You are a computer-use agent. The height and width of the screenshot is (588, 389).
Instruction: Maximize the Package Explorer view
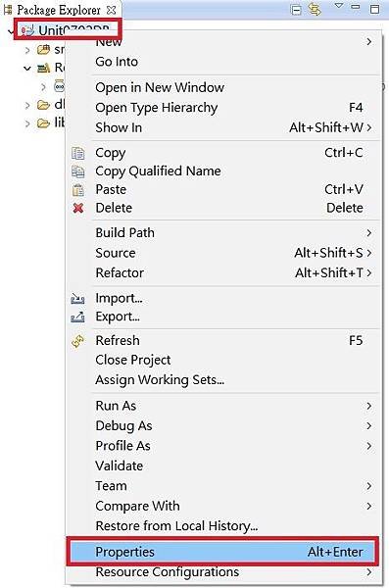pos(374,9)
